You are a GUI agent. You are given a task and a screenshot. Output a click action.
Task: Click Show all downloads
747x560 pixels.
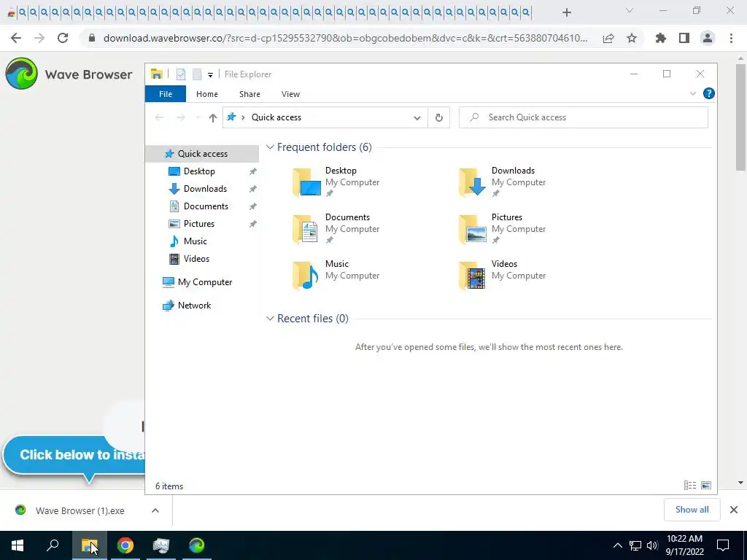[x=692, y=510]
